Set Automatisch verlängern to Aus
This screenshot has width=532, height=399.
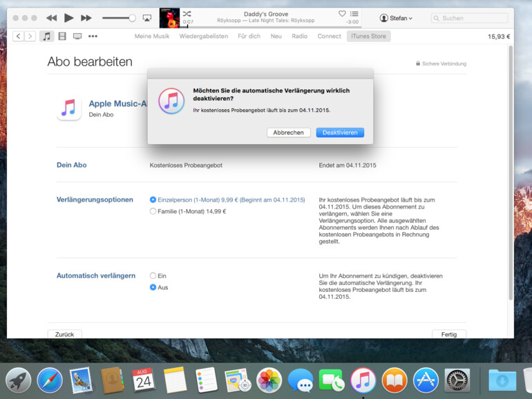(153, 287)
